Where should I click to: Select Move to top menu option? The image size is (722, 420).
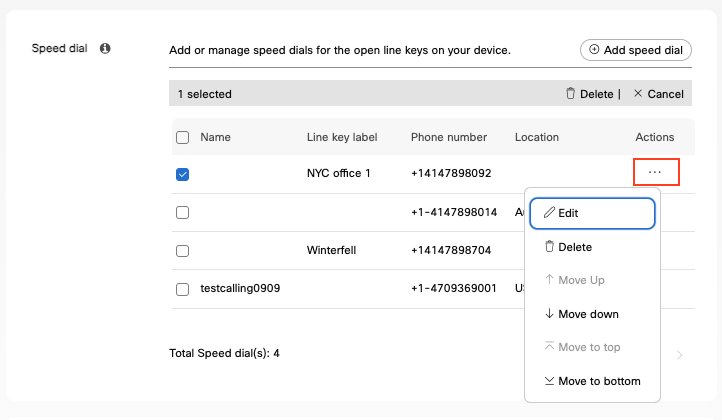592,347
